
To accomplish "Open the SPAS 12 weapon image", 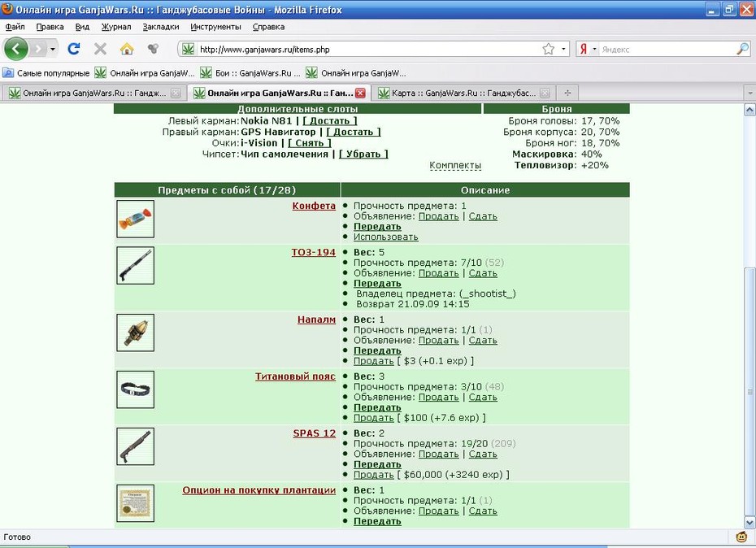I will [x=136, y=446].
